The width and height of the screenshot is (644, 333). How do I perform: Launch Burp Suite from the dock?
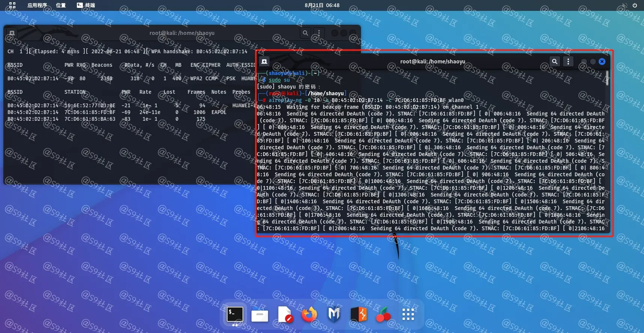[358, 314]
